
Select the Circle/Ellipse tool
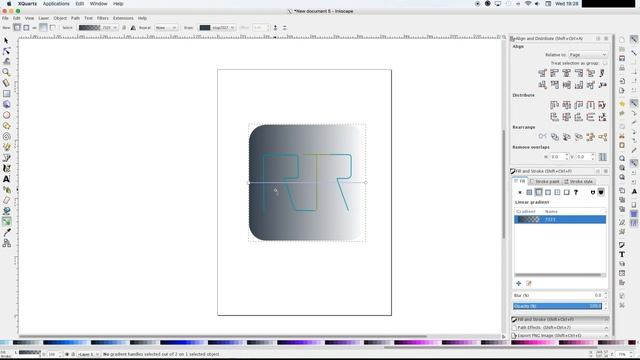point(6,115)
